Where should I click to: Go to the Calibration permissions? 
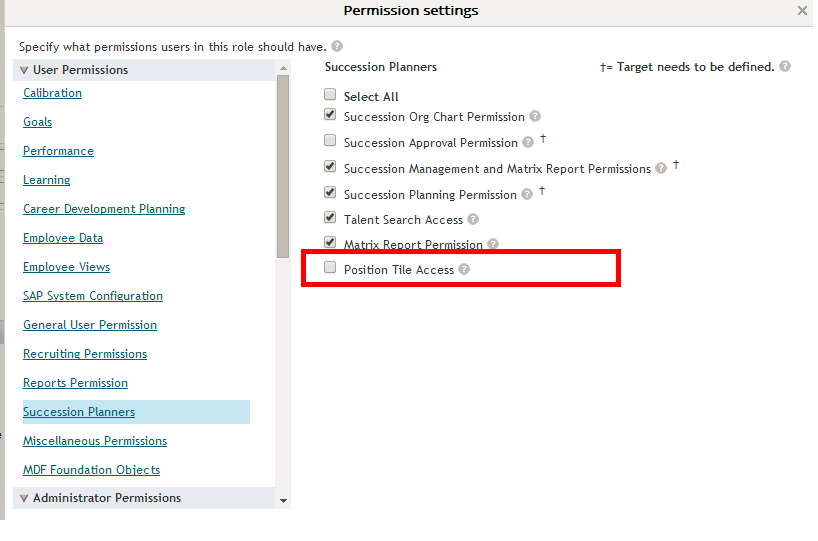click(52, 93)
